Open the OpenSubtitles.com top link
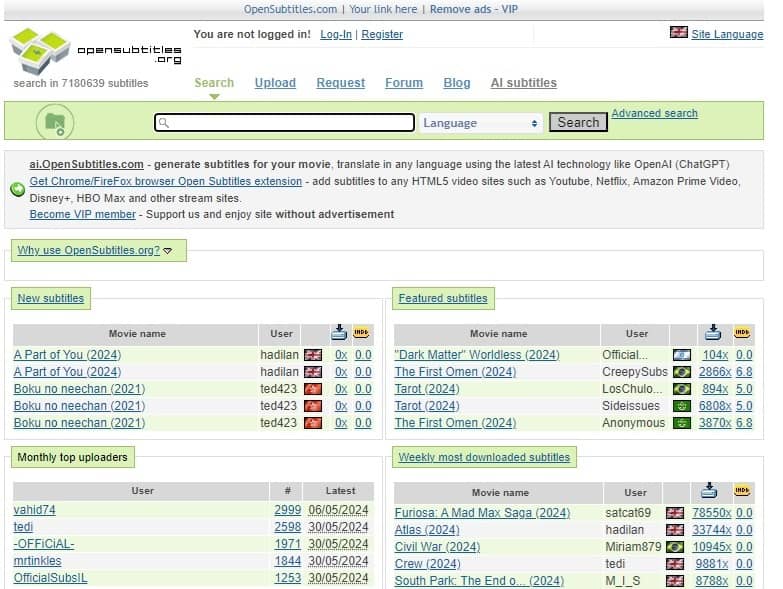 coord(290,9)
